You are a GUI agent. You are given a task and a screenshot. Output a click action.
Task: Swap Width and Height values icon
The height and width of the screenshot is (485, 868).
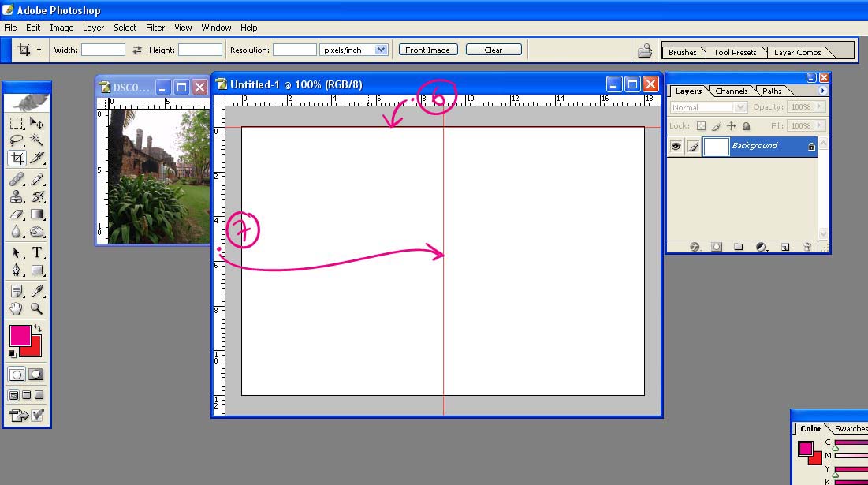click(137, 50)
